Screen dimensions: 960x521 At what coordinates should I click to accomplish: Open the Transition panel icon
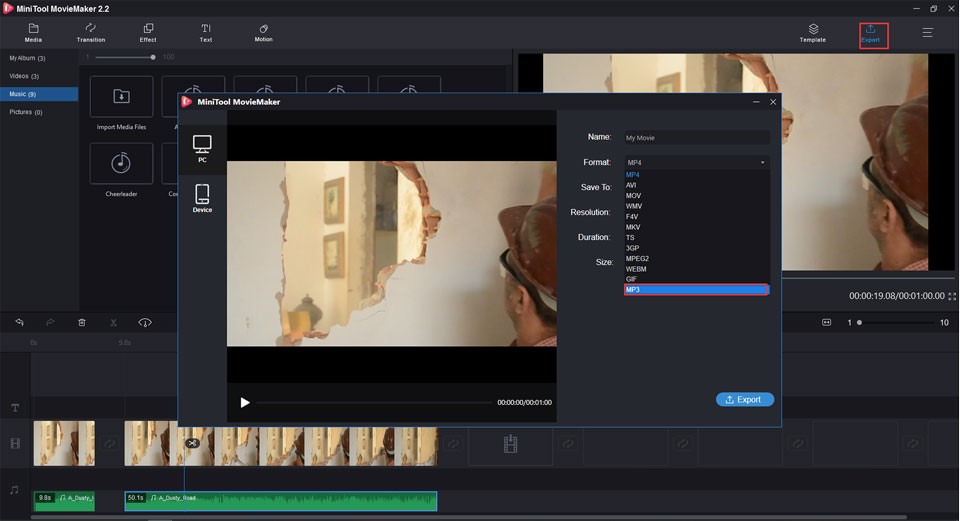point(91,33)
